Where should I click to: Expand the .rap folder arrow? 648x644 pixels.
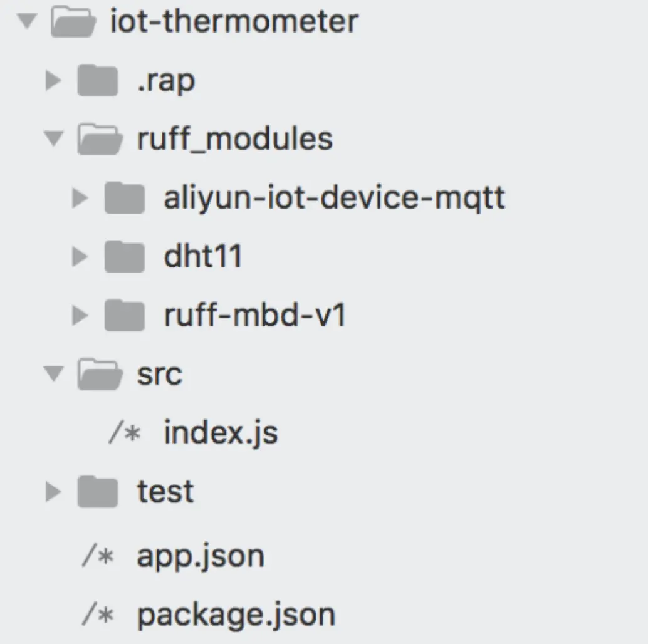tap(54, 81)
